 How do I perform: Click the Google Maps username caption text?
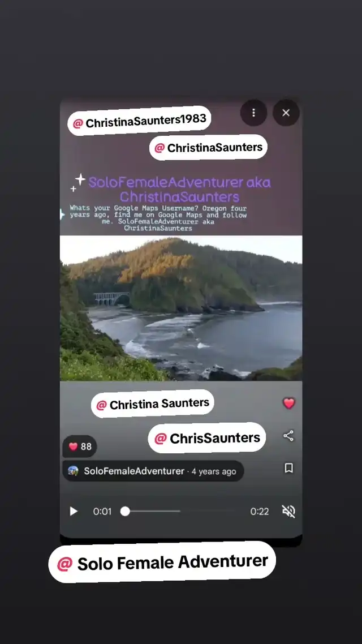click(158, 218)
